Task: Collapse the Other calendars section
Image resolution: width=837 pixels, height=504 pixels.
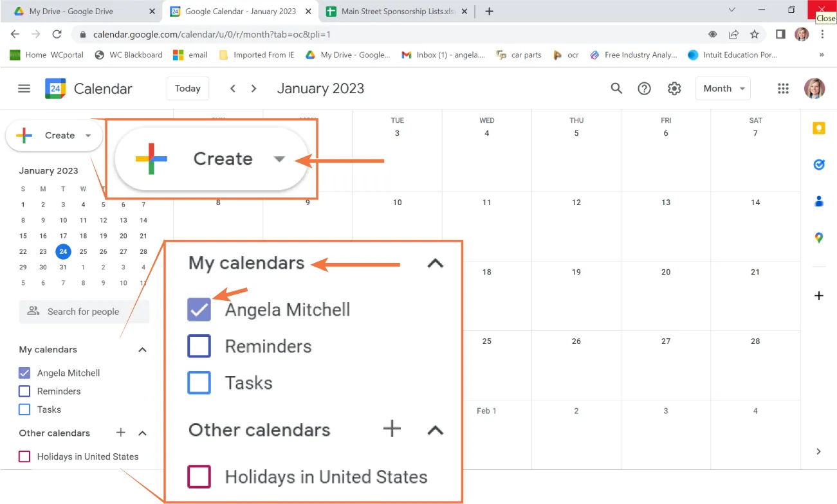Action: 142,433
